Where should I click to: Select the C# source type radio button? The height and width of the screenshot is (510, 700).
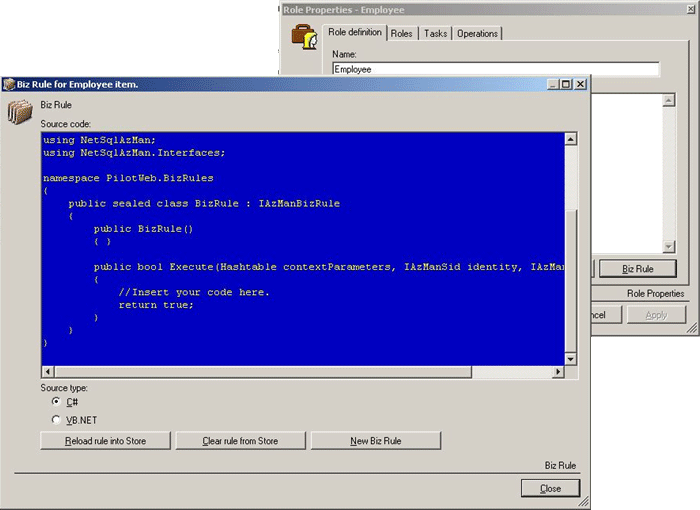[x=56, y=401]
